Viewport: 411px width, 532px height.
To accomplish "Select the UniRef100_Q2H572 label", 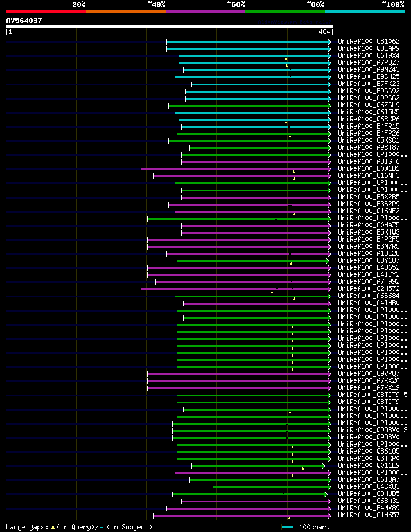I will click(x=369, y=288).
